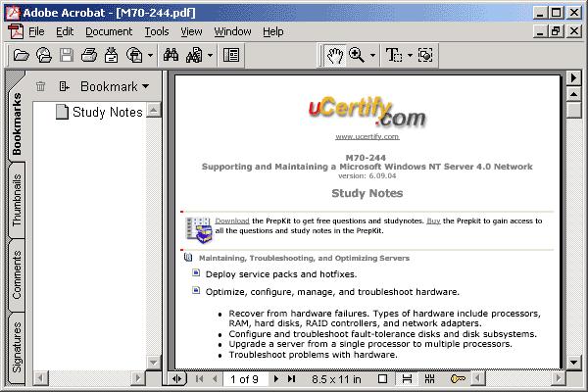
Task: Click the Acrobat document icon in menu bar
Action: pyautogui.click(x=16, y=31)
